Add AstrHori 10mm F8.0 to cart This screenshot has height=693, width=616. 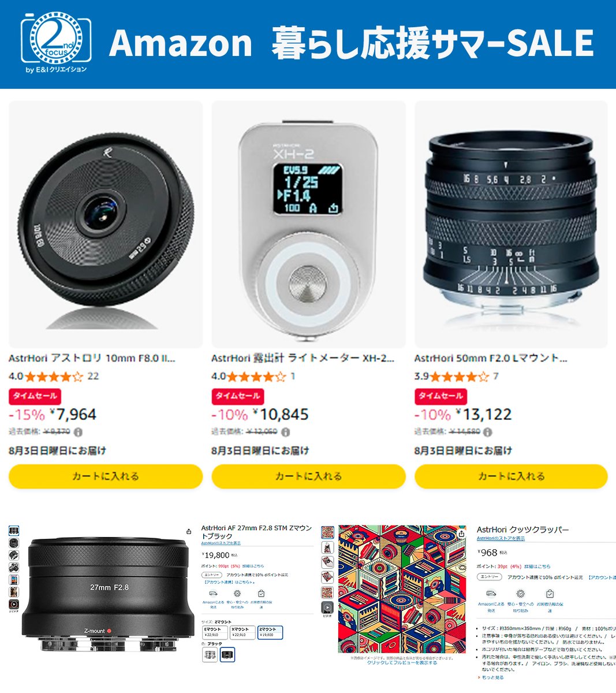click(x=106, y=476)
